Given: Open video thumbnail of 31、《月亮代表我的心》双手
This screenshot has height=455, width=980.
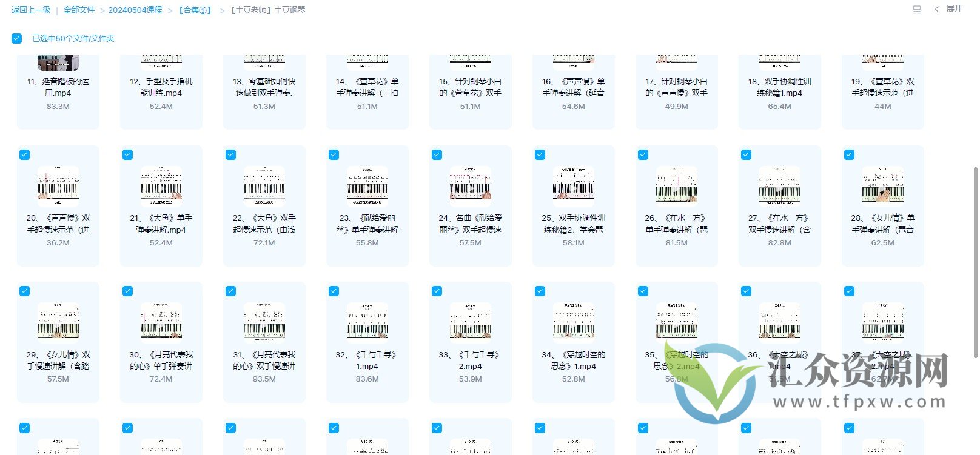Looking at the screenshot, I should [x=264, y=323].
